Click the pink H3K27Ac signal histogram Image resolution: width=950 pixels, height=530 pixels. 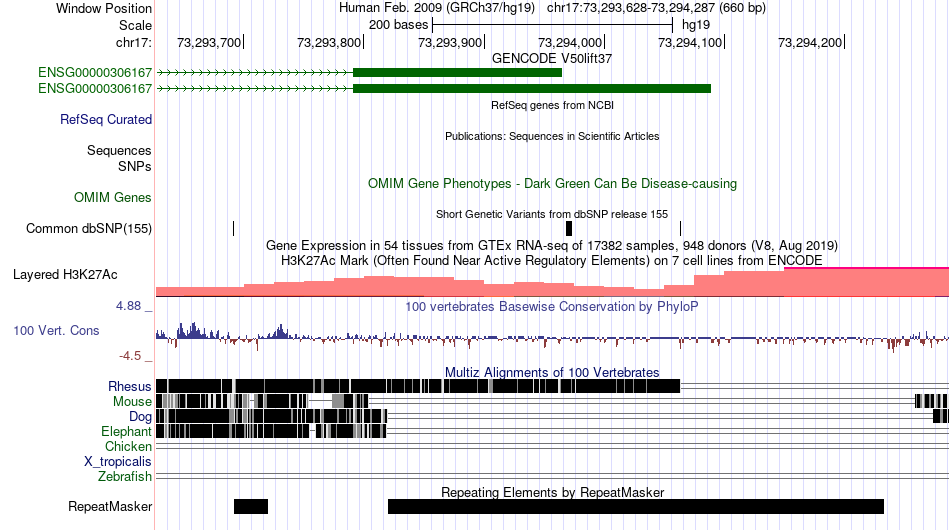(x=552, y=282)
